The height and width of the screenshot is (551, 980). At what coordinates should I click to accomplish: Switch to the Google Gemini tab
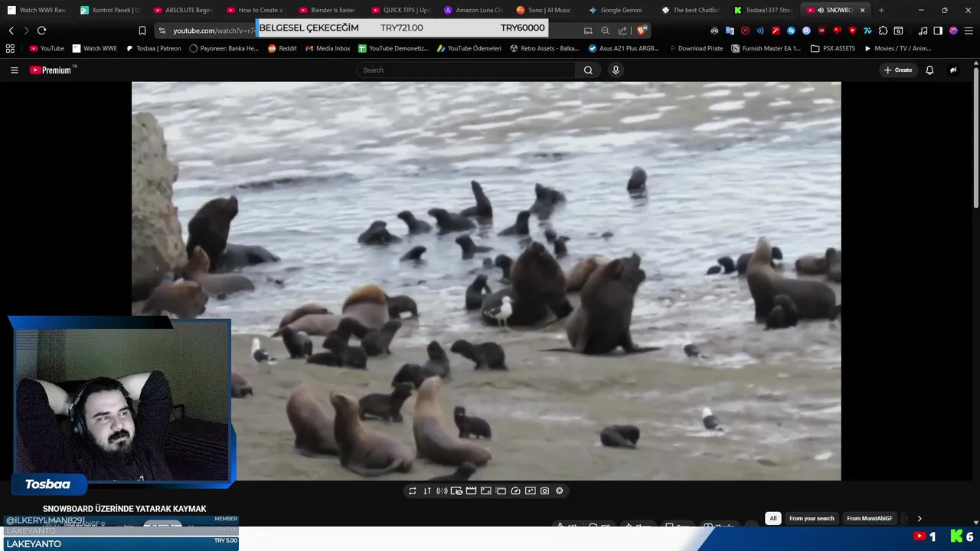[x=617, y=10]
